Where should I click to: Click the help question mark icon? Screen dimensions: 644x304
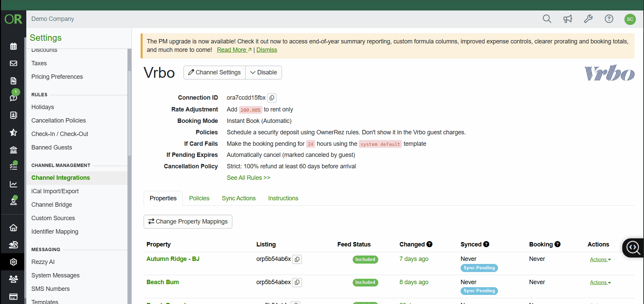(x=609, y=19)
